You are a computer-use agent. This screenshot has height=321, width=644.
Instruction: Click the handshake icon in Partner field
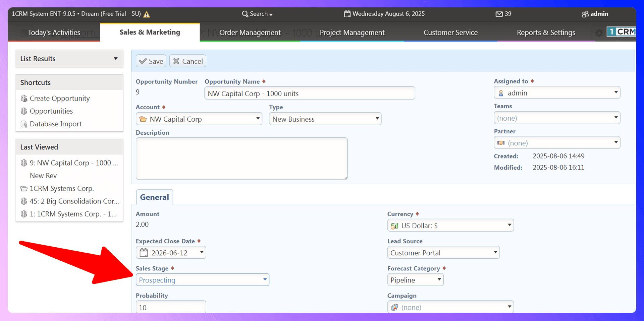click(x=501, y=143)
